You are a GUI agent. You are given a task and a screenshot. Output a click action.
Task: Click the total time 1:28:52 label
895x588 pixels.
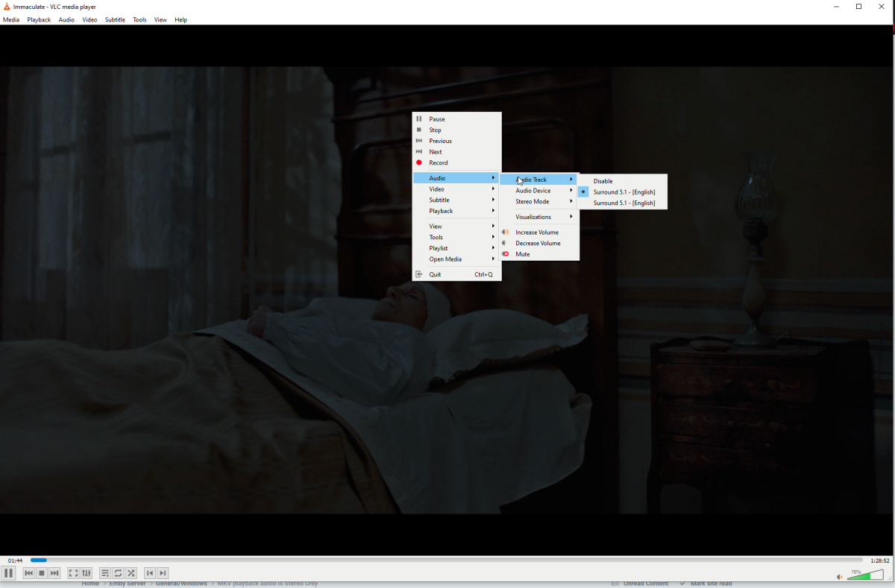pos(880,560)
